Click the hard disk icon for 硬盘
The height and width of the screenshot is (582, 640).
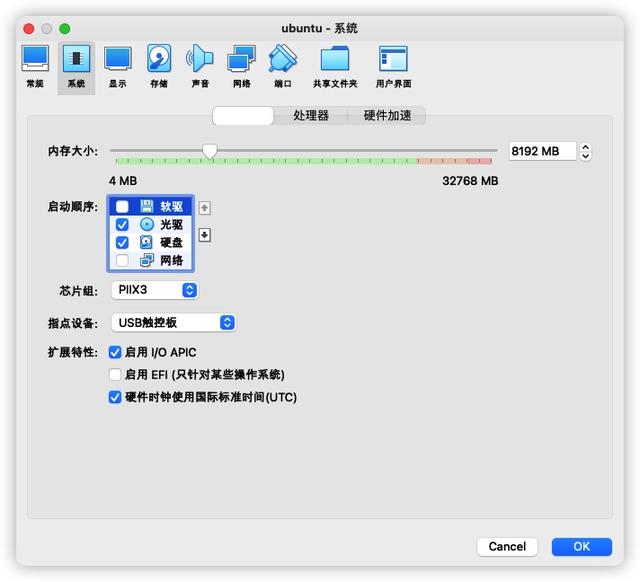point(146,242)
